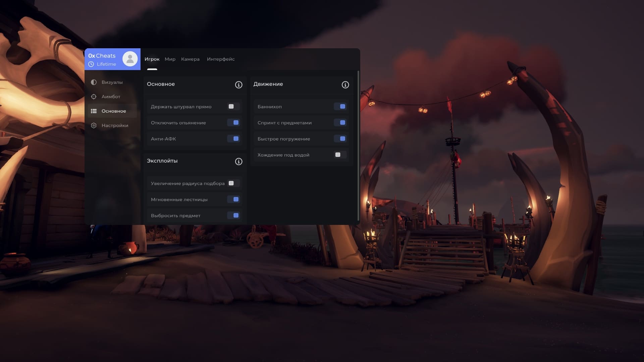Viewport: 644px width, 362px height.
Task: Click the Lifetime clock icon
Action: point(91,64)
